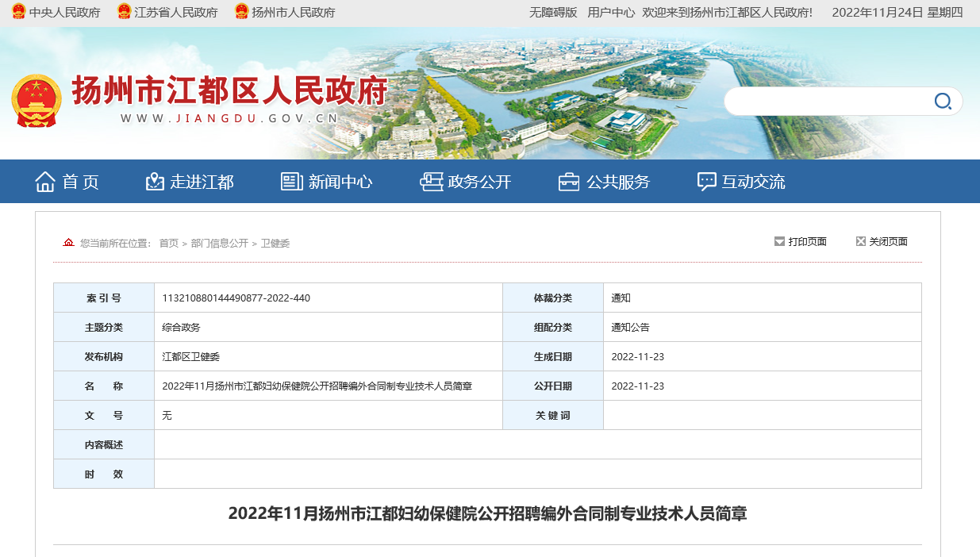Viewport: 980px width, 557px height.
Task: Click the map icon beside 走进江都
Action: click(155, 182)
